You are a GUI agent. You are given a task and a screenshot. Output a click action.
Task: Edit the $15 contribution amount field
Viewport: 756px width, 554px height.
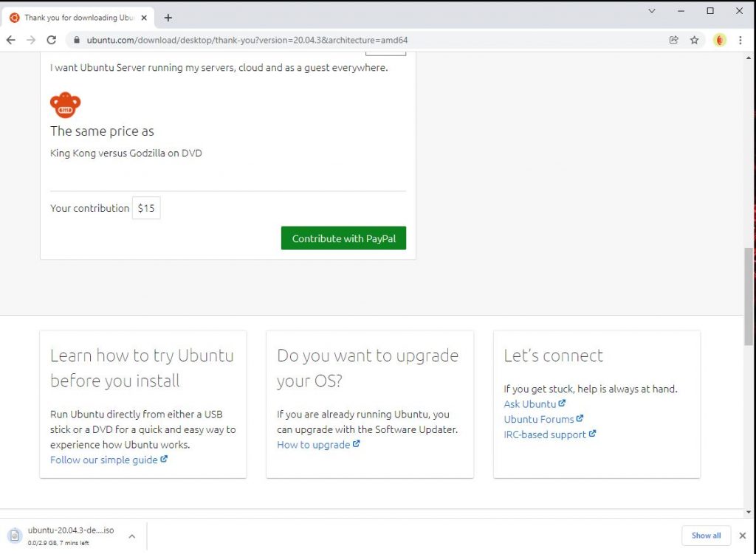[146, 208]
